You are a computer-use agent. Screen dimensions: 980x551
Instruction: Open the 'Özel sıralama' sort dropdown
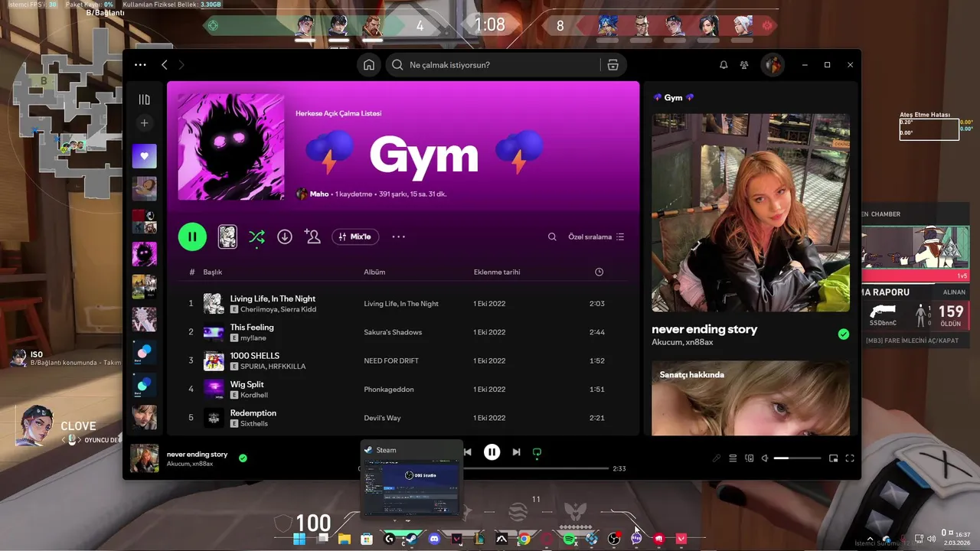point(596,236)
